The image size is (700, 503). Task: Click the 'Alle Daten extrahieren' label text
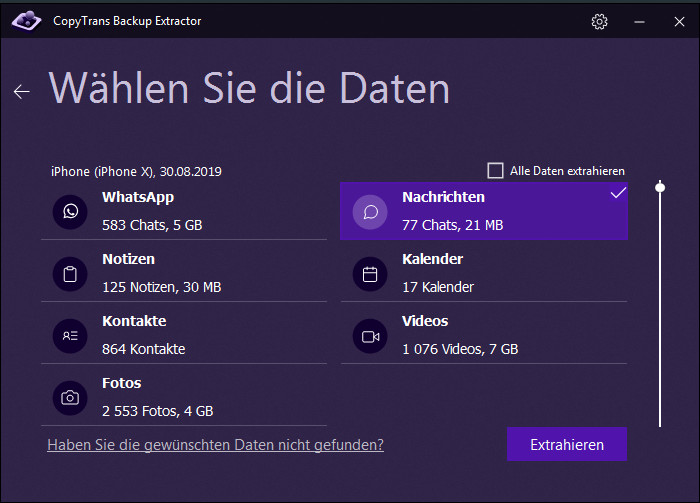click(567, 171)
